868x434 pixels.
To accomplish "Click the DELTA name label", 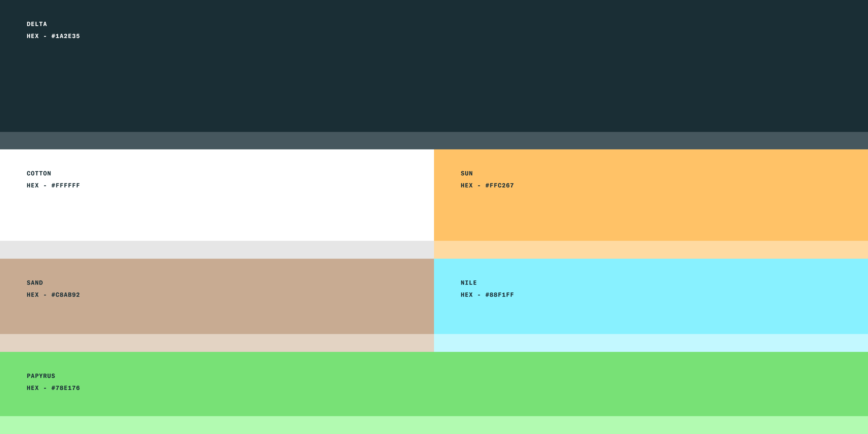I will [37, 24].
